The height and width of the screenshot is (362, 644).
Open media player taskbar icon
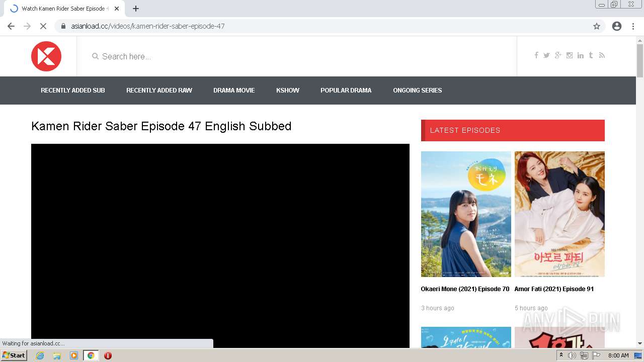point(74,355)
